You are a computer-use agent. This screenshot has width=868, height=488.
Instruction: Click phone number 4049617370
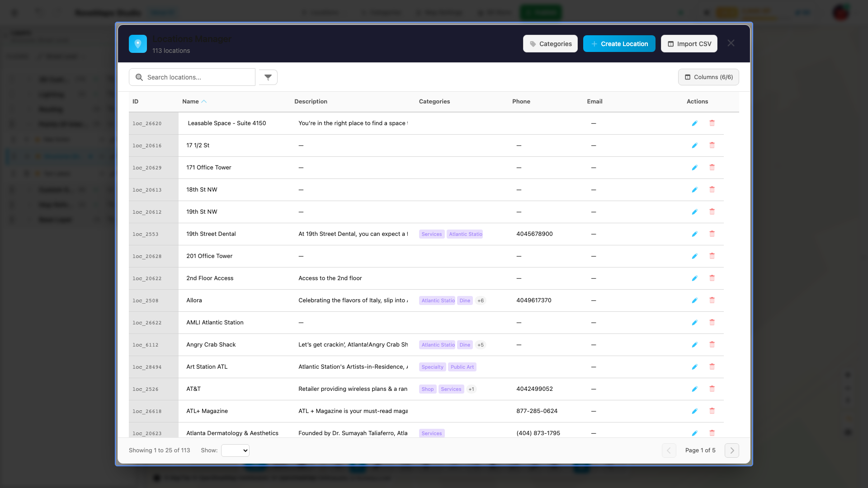tap(534, 300)
